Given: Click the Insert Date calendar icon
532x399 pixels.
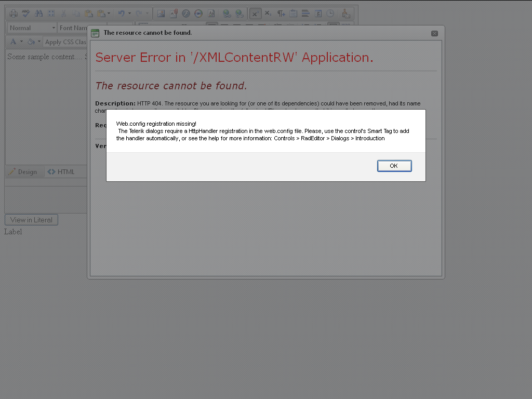Looking at the screenshot, I should coord(318,14).
